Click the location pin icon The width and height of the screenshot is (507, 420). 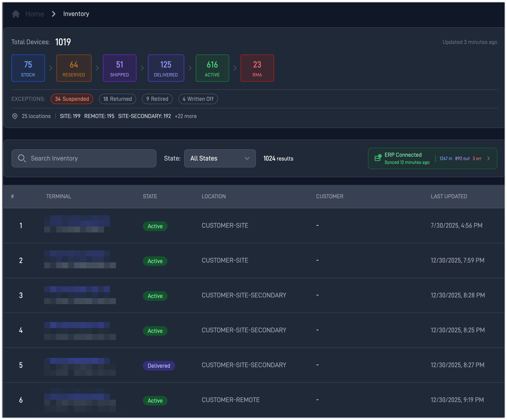pyautogui.click(x=15, y=116)
